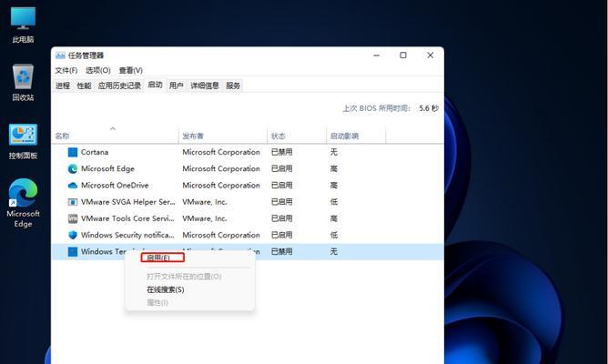
Task: Click Windows Security's 低 impact value
Action: click(x=333, y=235)
